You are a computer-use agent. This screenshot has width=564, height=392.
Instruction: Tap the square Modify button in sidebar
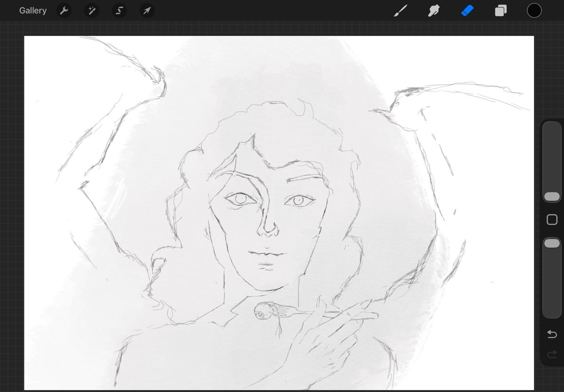point(552,220)
